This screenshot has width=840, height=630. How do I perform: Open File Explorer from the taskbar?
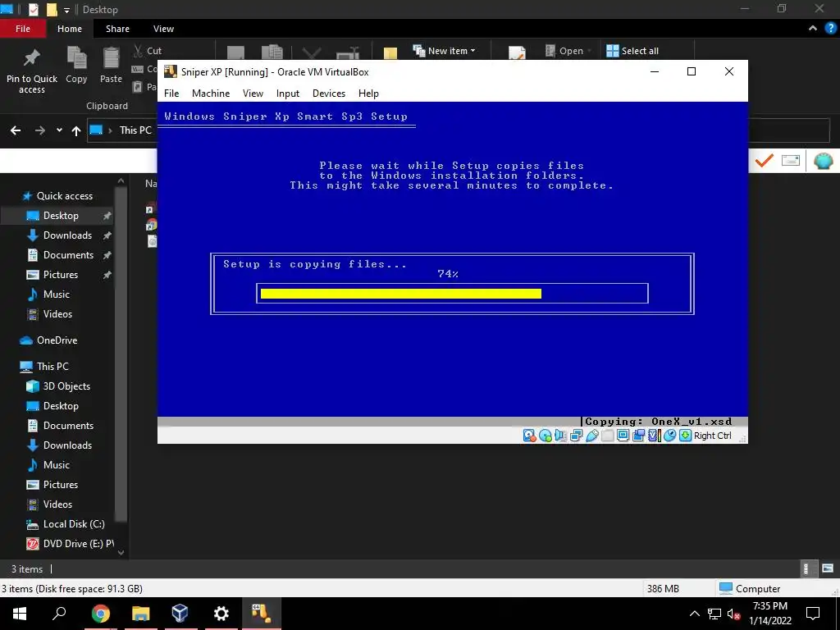(140, 614)
